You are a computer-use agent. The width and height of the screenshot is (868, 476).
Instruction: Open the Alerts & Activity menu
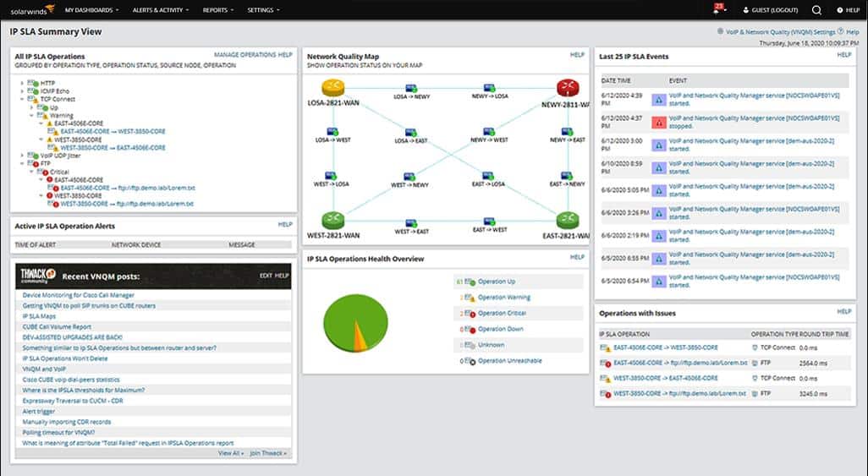pos(161,10)
